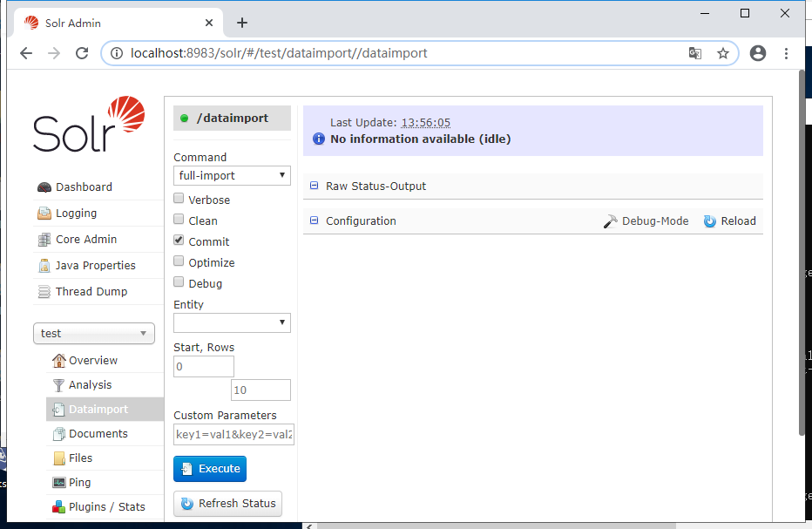Click the Execute button
This screenshot has height=529, width=812.
[x=209, y=468]
